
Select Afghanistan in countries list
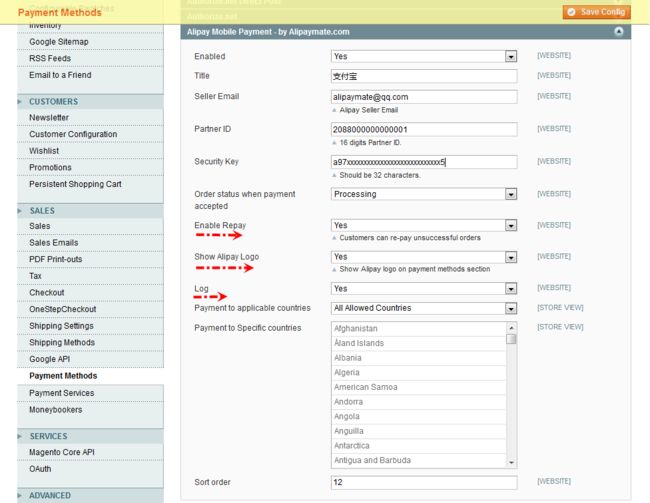tap(419, 328)
